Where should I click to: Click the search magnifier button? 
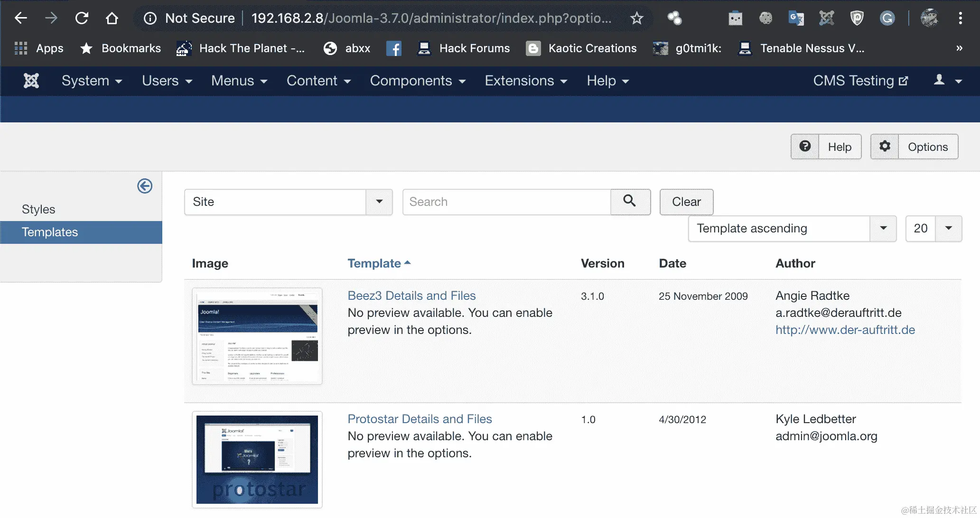click(630, 202)
